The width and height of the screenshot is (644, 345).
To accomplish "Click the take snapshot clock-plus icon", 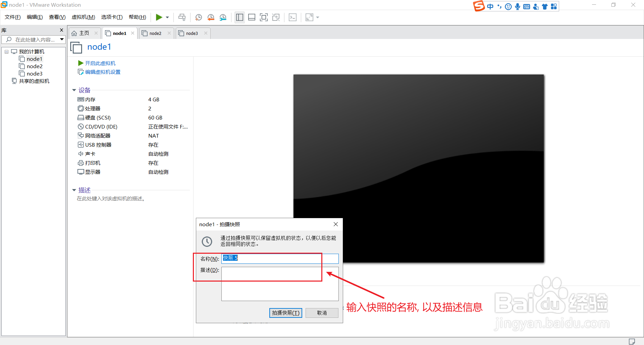I will click(x=199, y=17).
